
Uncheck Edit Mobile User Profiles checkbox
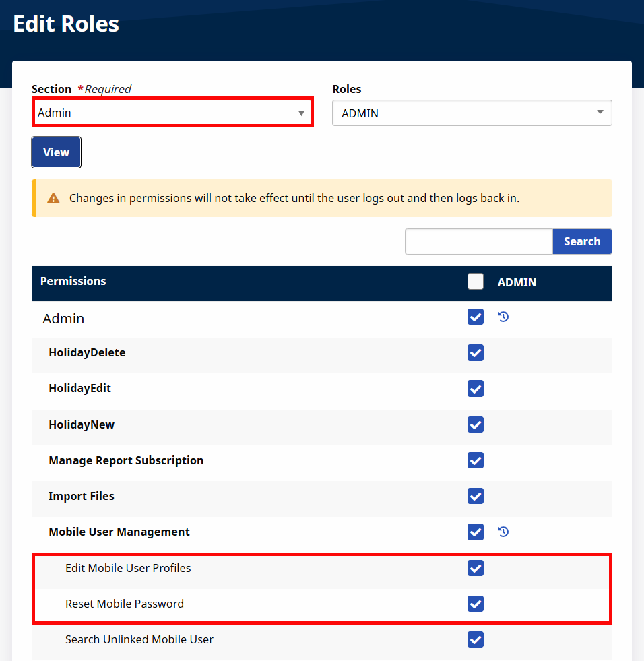(476, 568)
